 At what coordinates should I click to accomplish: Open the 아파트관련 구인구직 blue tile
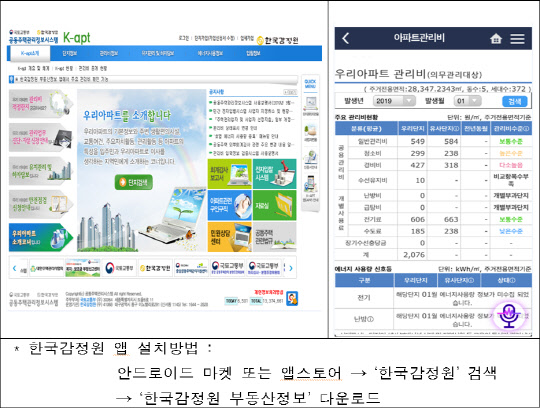click(230, 205)
